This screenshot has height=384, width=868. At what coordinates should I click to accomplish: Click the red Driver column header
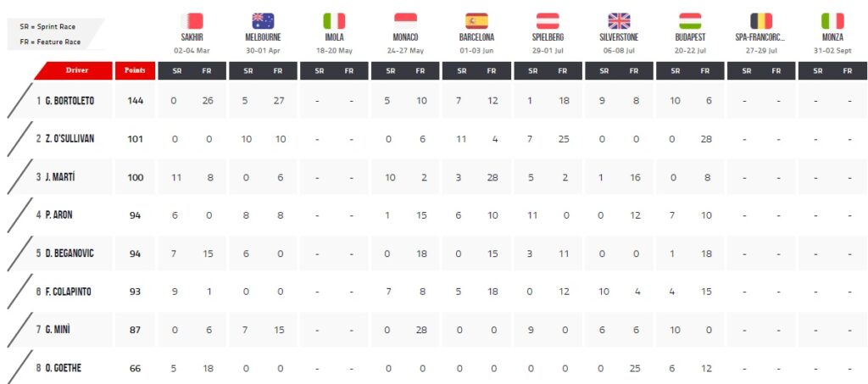coord(74,71)
